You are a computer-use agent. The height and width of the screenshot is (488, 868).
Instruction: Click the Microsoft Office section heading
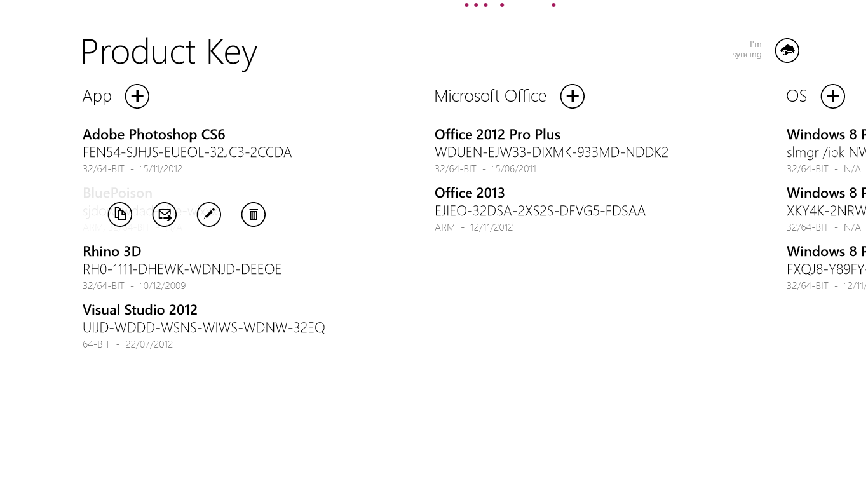[x=490, y=96]
